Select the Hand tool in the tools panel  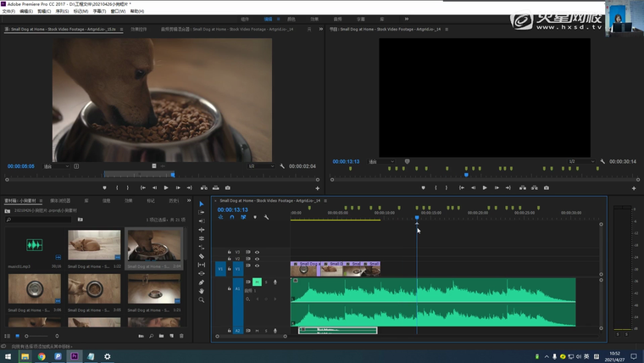[202, 291]
